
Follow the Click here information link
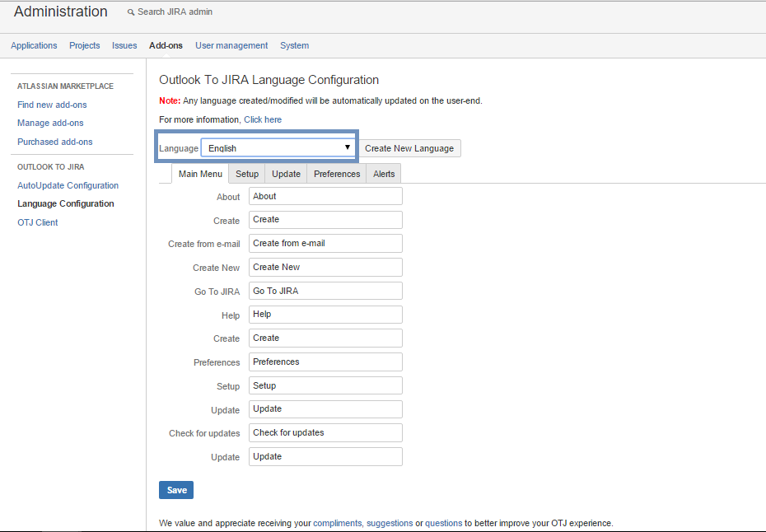(x=263, y=119)
